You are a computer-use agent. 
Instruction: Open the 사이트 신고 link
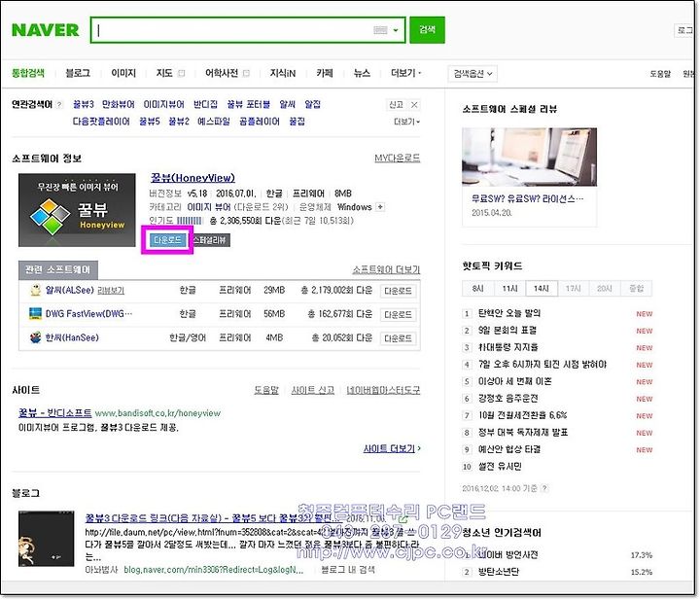pos(313,390)
